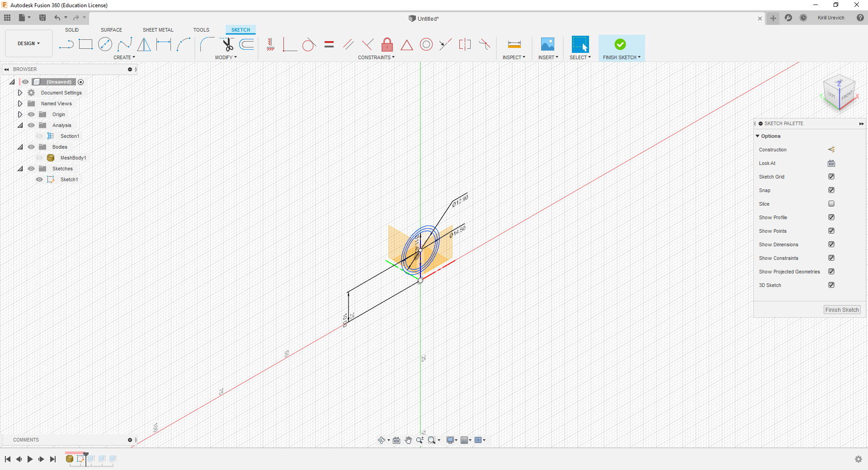Open the Measure tool under Inspect
This screenshot has height=470, width=868.
[514, 44]
